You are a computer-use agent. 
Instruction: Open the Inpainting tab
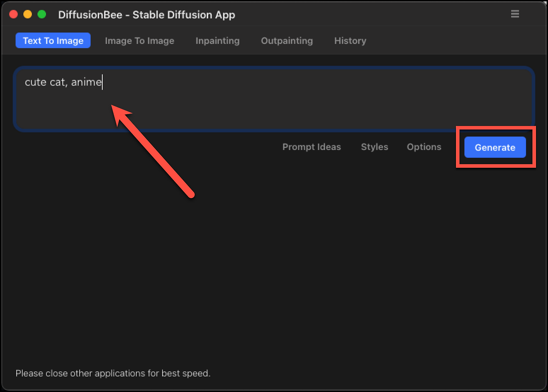[x=217, y=41]
